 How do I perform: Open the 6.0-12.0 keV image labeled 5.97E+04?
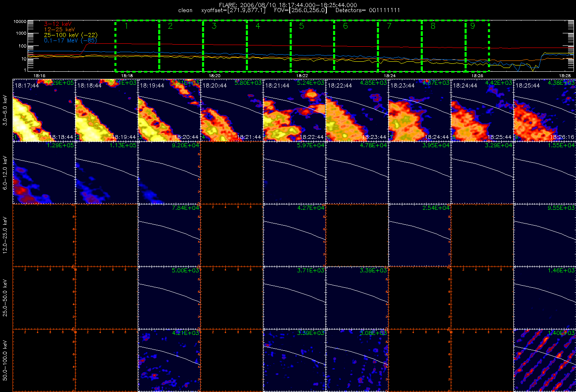[294, 173]
